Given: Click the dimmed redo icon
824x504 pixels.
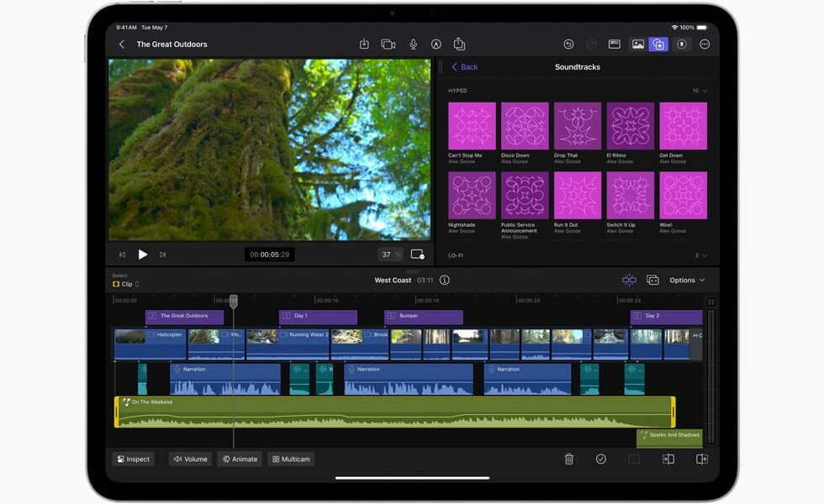Looking at the screenshot, I should click(591, 45).
